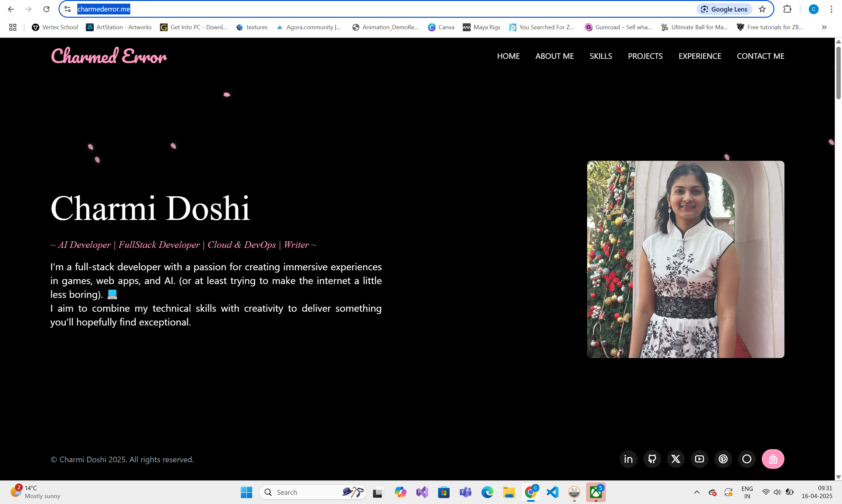Reload the page

coord(46,9)
